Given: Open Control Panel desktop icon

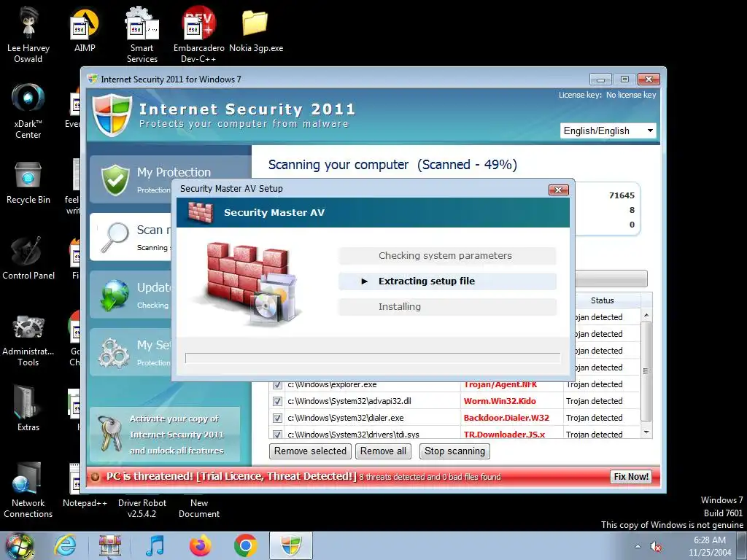Looking at the screenshot, I should pos(28,258).
